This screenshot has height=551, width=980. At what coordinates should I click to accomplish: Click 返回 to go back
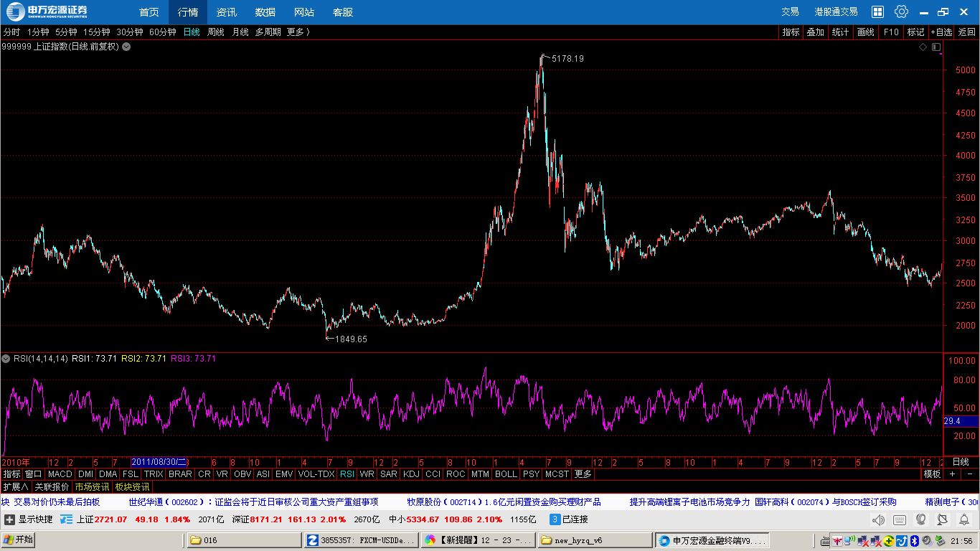[x=967, y=32]
